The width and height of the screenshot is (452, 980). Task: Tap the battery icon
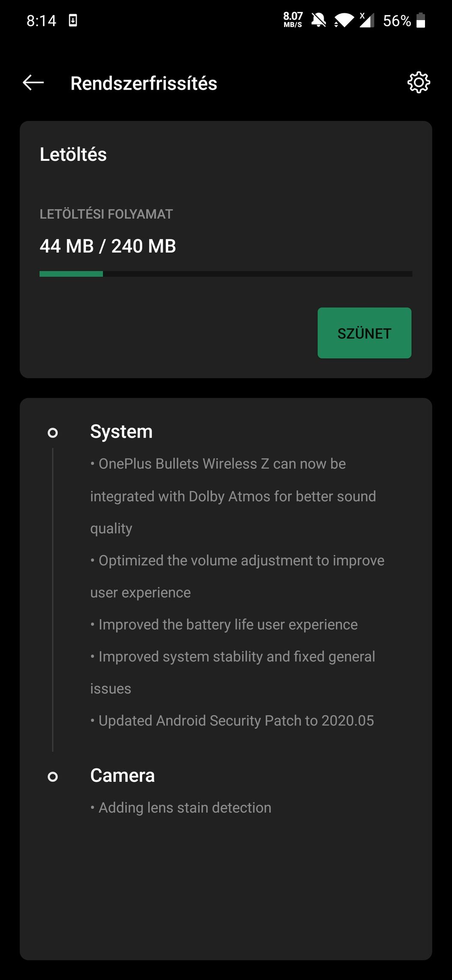click(x=421, y=20)
